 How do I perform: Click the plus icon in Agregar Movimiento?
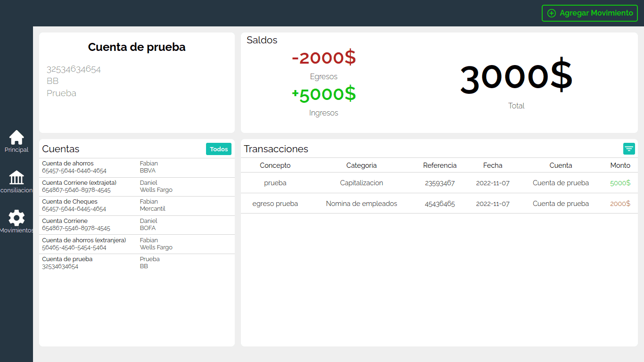(552, 13)
